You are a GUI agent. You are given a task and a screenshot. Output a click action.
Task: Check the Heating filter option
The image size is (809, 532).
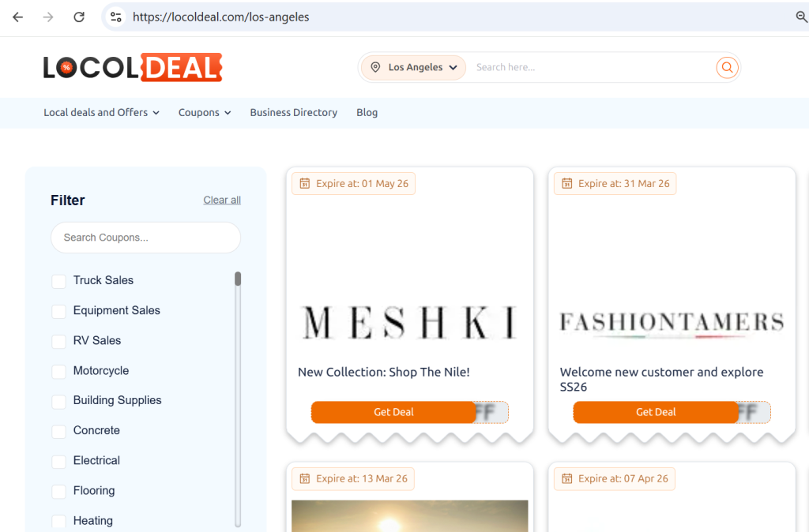58,520
